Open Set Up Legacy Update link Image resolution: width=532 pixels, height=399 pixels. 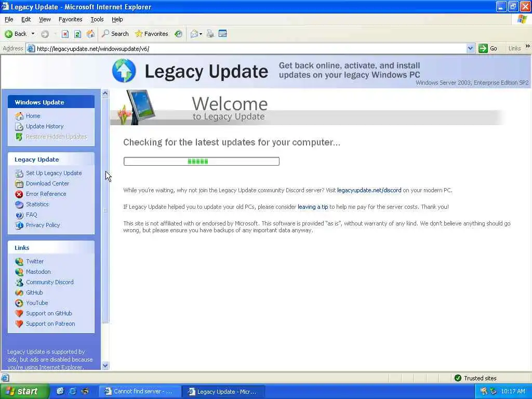click(54, 173)
